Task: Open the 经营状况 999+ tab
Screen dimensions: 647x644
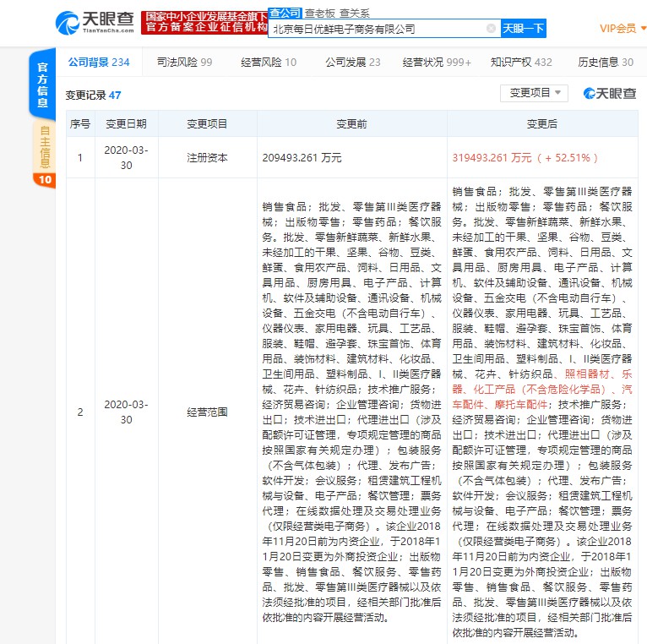Action: coord(437,62)
